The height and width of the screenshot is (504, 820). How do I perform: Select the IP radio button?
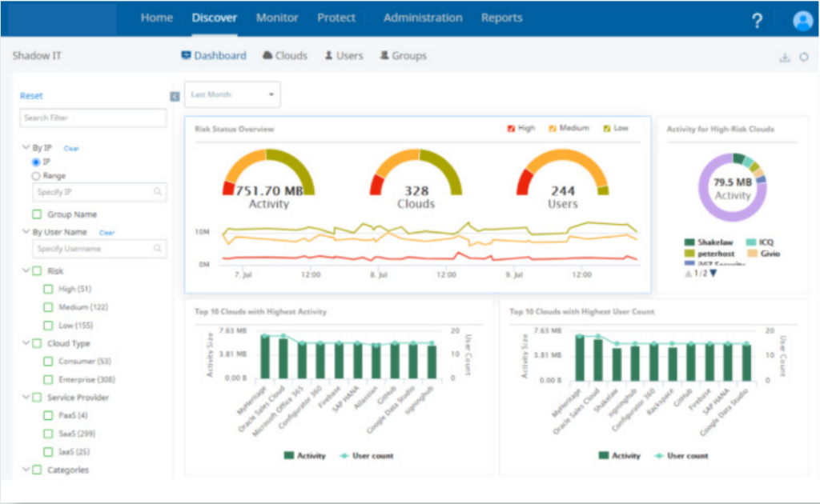pyautogui.click(x=36, y=162)
